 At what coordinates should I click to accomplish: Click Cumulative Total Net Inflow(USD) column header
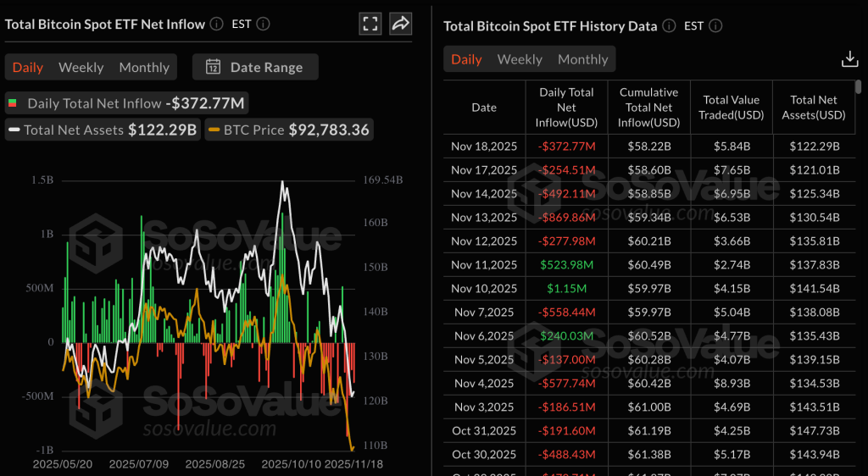click(648, 108)
